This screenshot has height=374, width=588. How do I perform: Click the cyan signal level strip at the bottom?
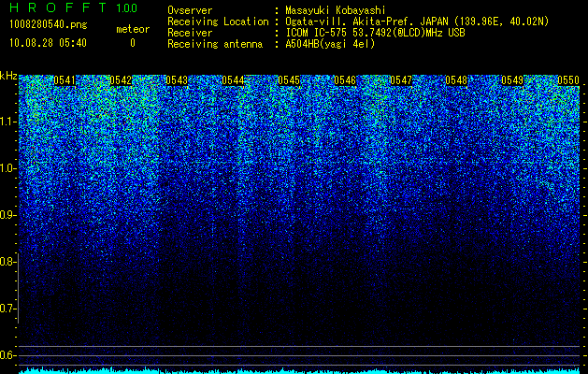pos(299,371)
